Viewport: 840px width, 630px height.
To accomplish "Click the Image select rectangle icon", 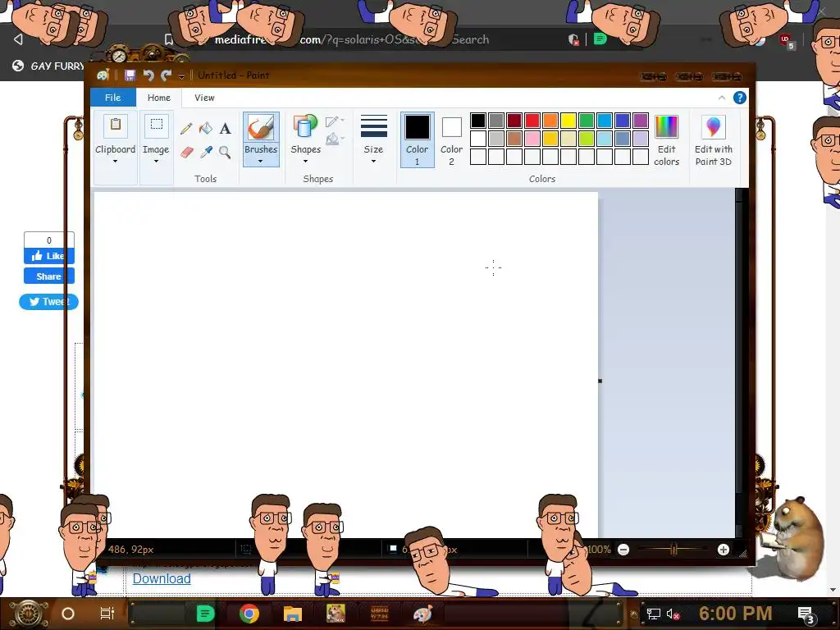I will coord(157,126).
